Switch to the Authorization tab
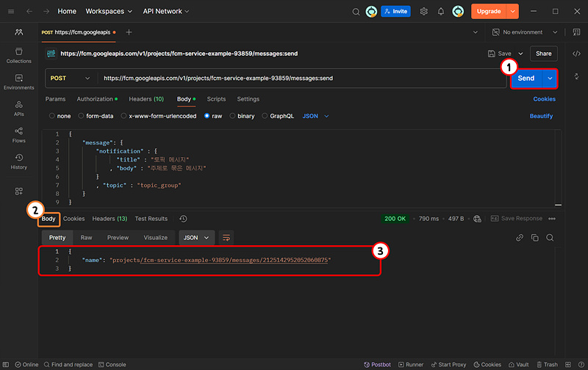The height and width of the screenshot is (370, 588). [x=97, y=99]
